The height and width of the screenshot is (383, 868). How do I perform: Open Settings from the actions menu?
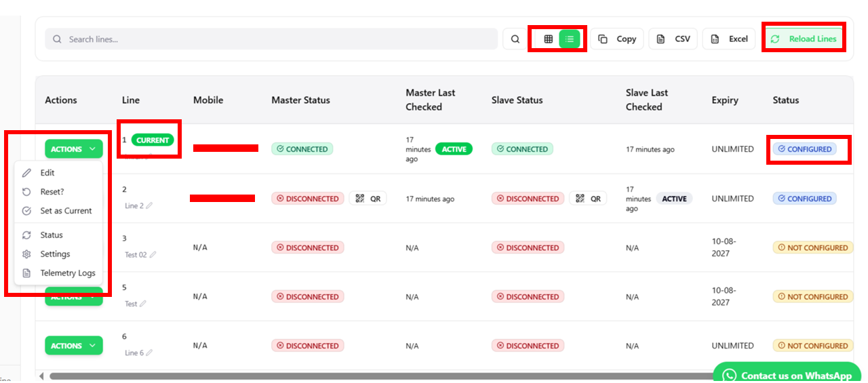pos(55,254)
